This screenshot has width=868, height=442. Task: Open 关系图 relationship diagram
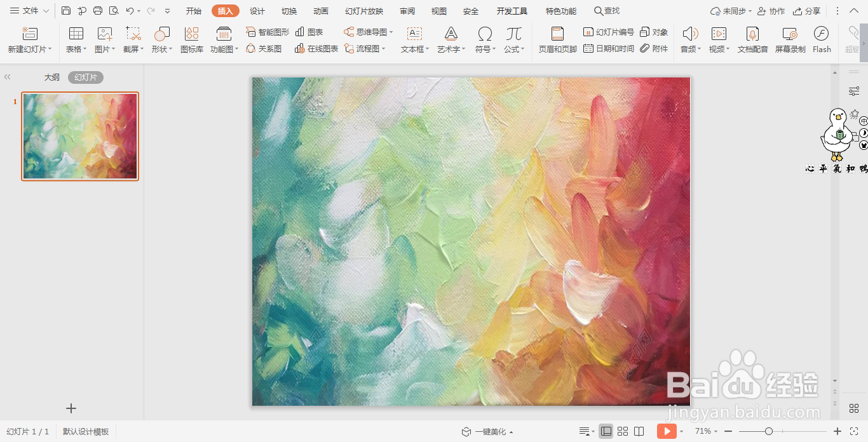(x=264, y=48)
